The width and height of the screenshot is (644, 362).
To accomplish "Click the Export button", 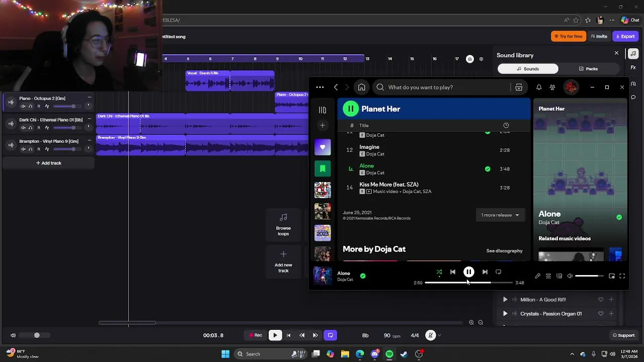I will [x=625, y=36].
